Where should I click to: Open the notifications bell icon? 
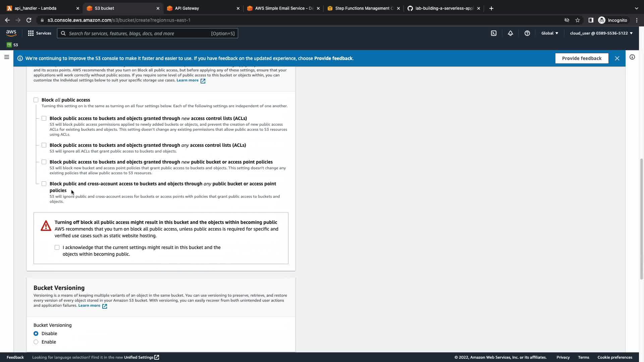tap(510, 33)
